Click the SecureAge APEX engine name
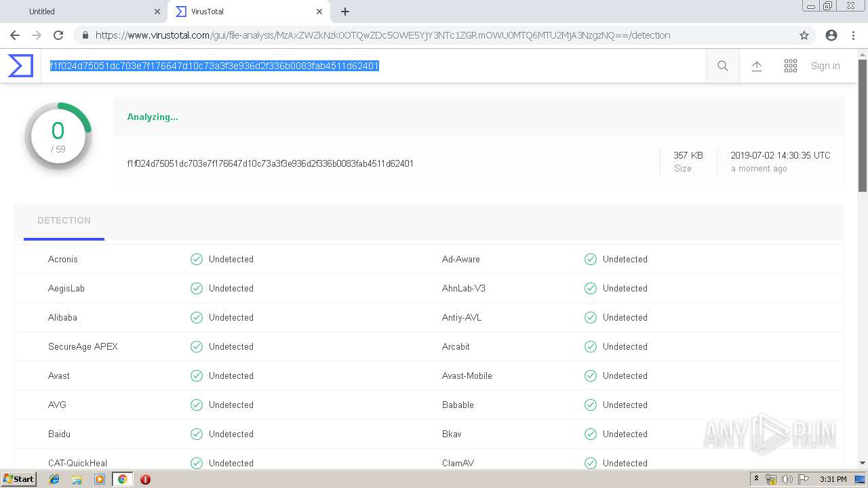Viewport: 868px width, 488px height. pyautogui.click(x=83, y=346)
